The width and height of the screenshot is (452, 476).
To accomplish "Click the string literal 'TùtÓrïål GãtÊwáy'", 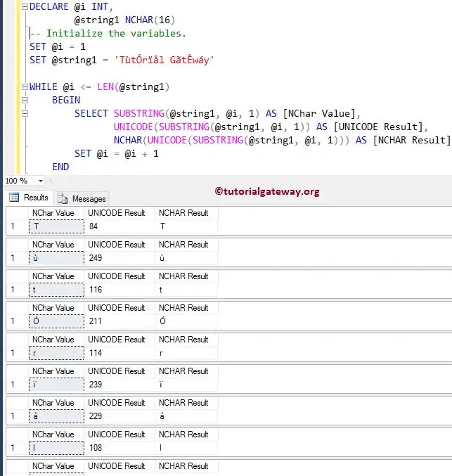I will click(164, 60).
